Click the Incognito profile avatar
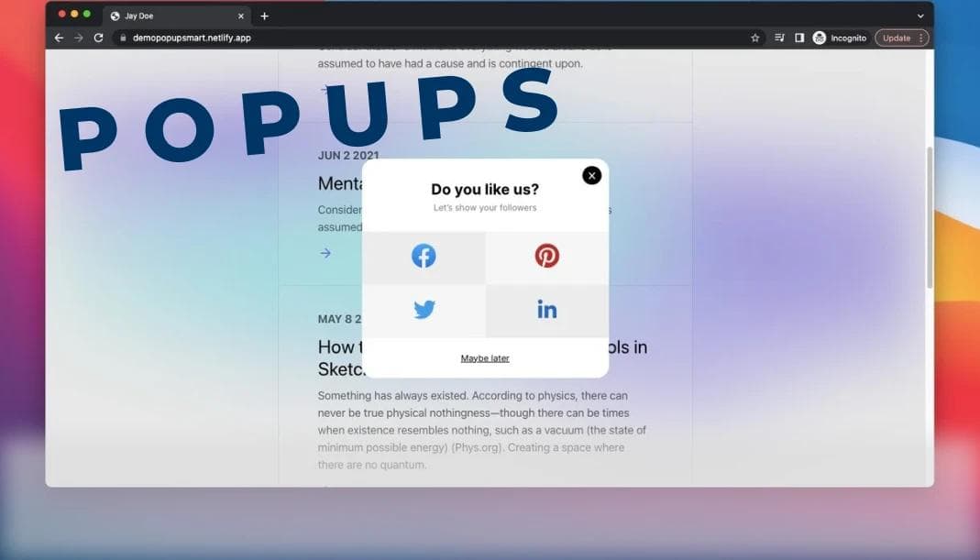The image size is (980, 560). point(819,38)
